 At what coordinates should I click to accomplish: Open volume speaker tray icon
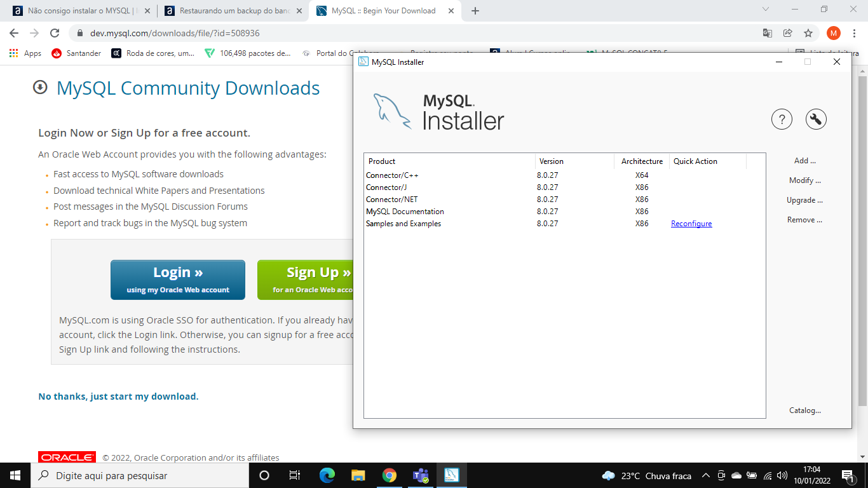click(x=782, y=475)
